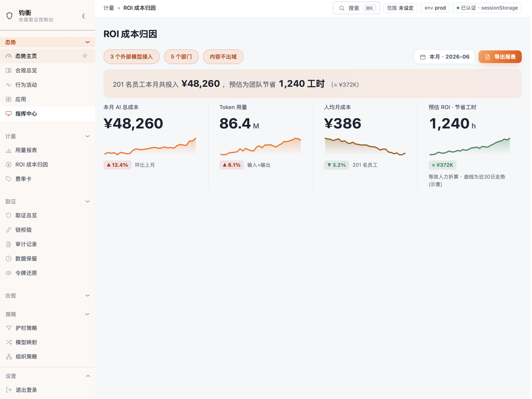Click the green 节省工时 sparkline chart

pyautogui.click(x=470, y=146)
